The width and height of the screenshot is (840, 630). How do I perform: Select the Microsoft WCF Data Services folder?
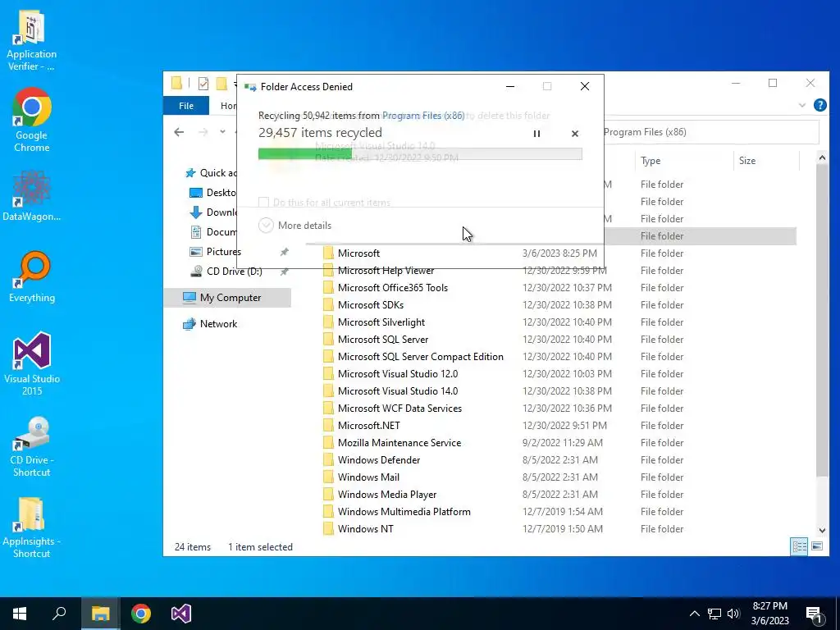click(399, 409)
